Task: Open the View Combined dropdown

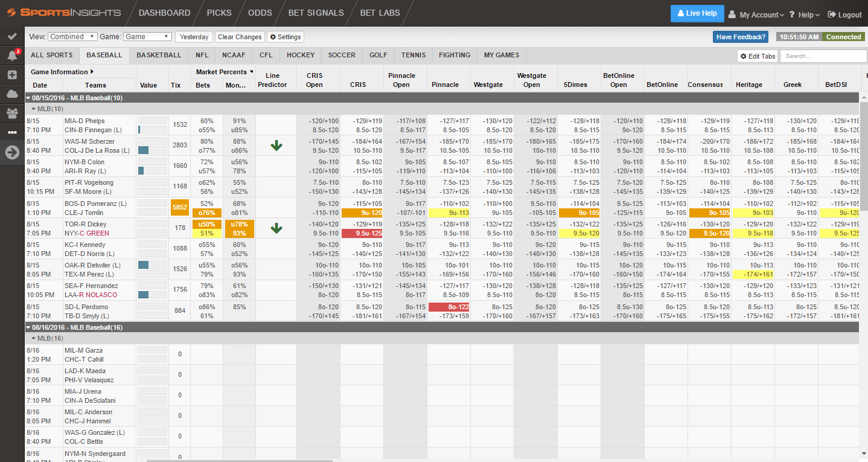Action: pos(72,37)
